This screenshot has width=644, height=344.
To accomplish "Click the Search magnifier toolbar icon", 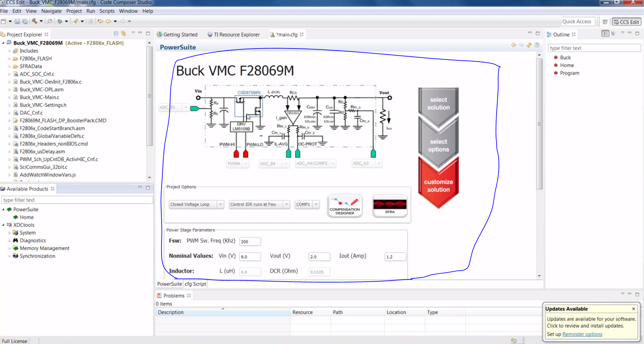I will (50, 21).
